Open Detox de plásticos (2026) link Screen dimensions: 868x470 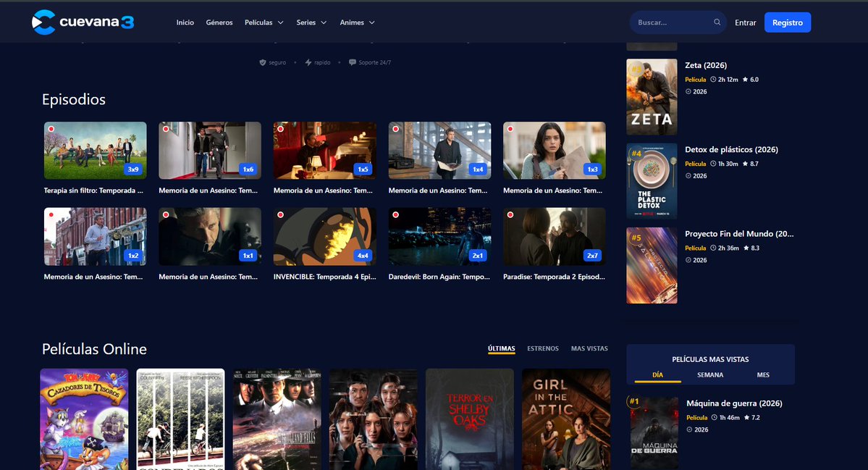pyautogui.click(x=731, y=149)
